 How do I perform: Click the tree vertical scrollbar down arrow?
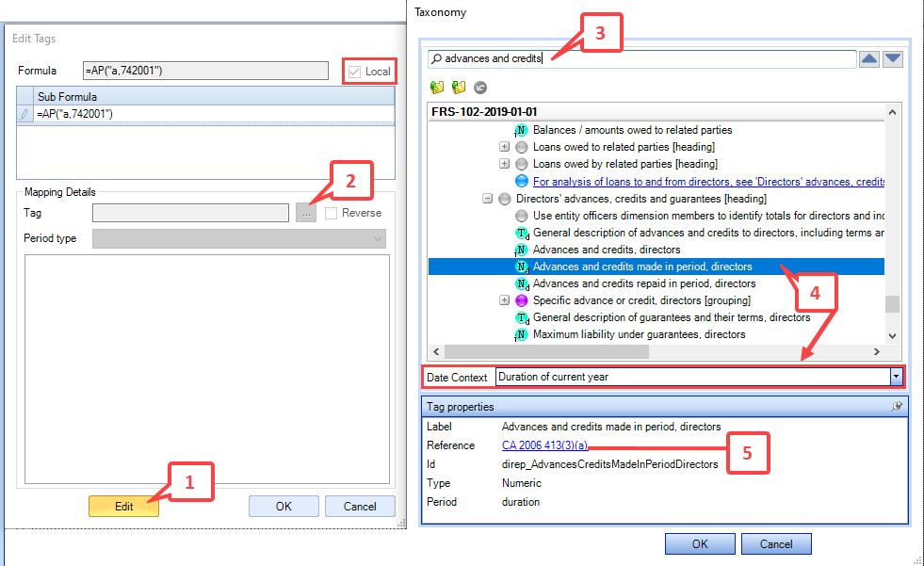892,335
